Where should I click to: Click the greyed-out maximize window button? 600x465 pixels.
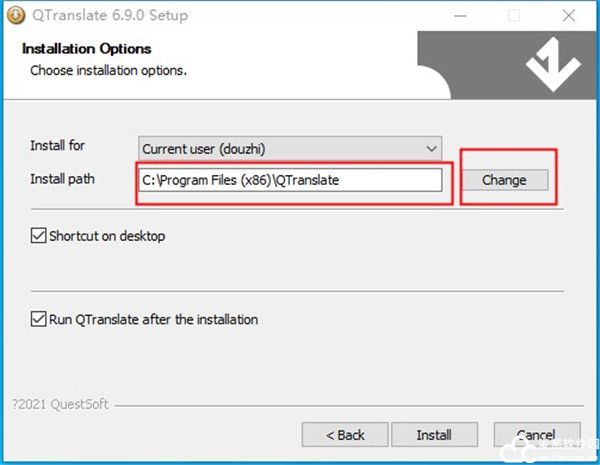tap(513, 16)
